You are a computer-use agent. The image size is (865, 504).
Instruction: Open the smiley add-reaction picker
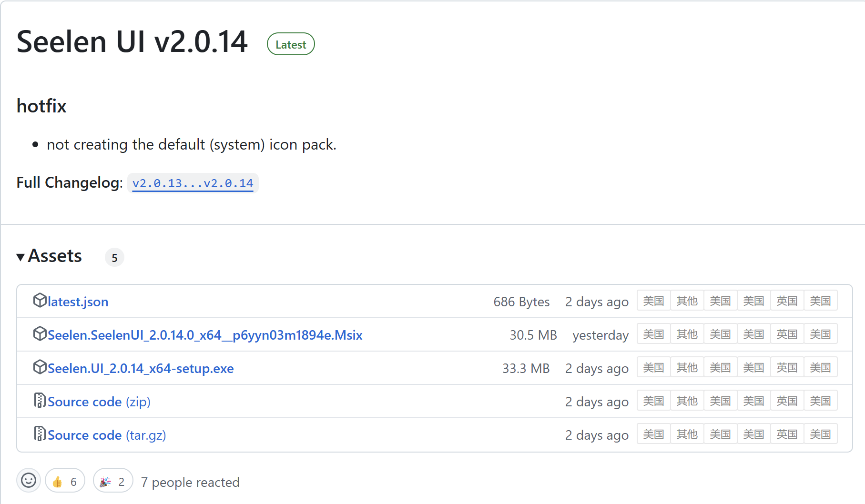(x=29, y=480)
